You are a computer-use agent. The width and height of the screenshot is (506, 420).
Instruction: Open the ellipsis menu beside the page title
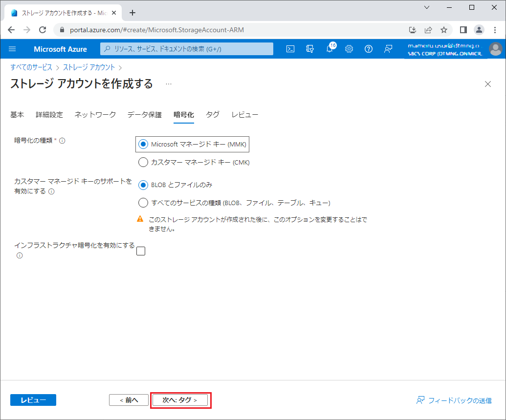[169, 84]
